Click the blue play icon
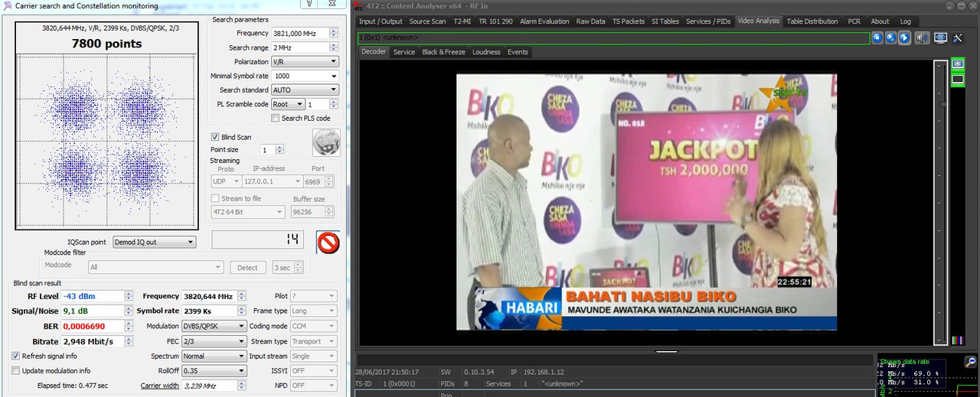This screenshot has height=397, width=980. pyautogui.click(x=905, y=37)
